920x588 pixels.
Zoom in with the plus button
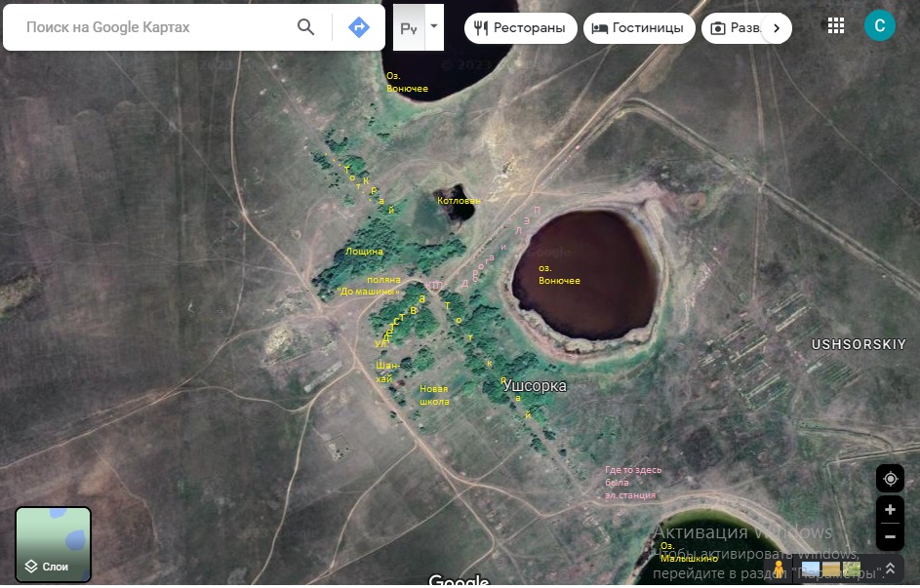click(x=890, y=509)
